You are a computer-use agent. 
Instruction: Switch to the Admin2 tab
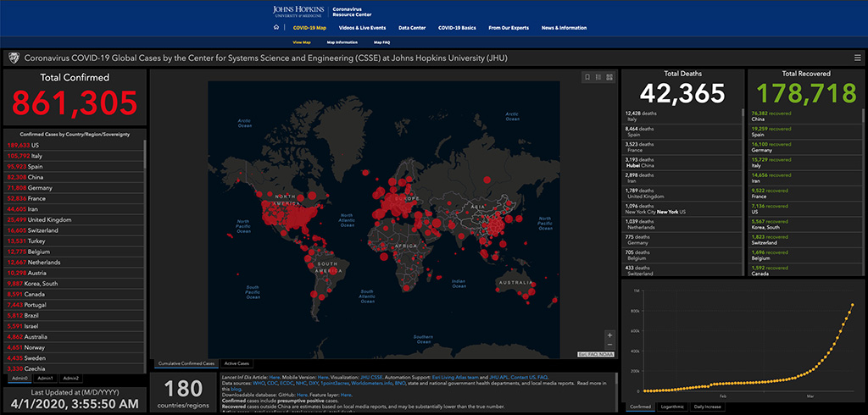(71, 378)
